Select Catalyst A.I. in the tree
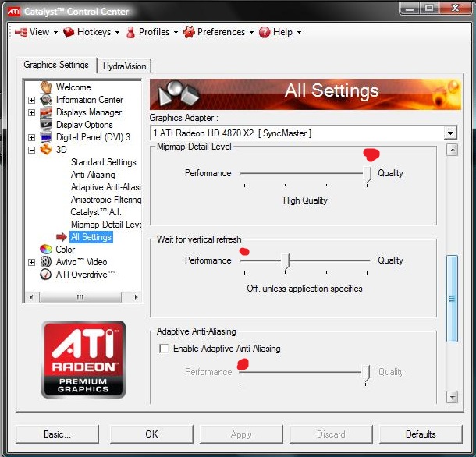 coord(96,212)
